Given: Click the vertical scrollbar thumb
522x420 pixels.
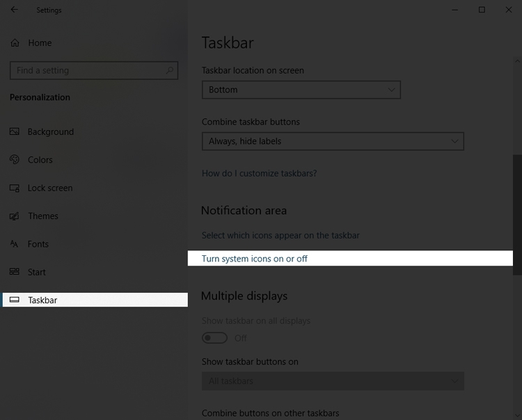Looking at the screenshot, I should pyautogui.click(x=517, y=214).
